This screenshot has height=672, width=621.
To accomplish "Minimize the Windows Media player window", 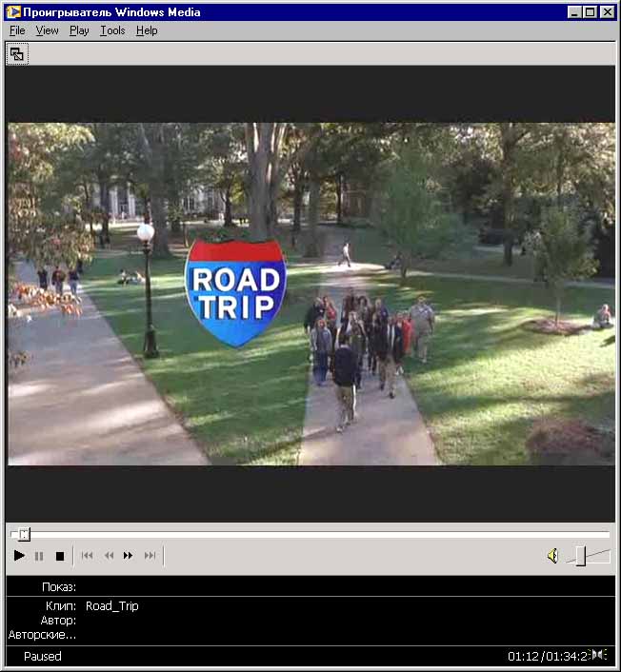I will pos(574,12).
